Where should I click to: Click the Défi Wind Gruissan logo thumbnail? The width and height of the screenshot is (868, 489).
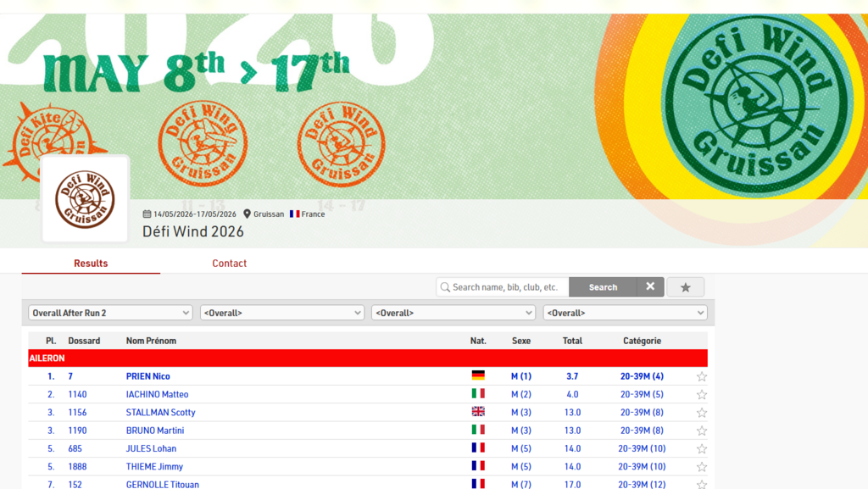click(86, 198)
